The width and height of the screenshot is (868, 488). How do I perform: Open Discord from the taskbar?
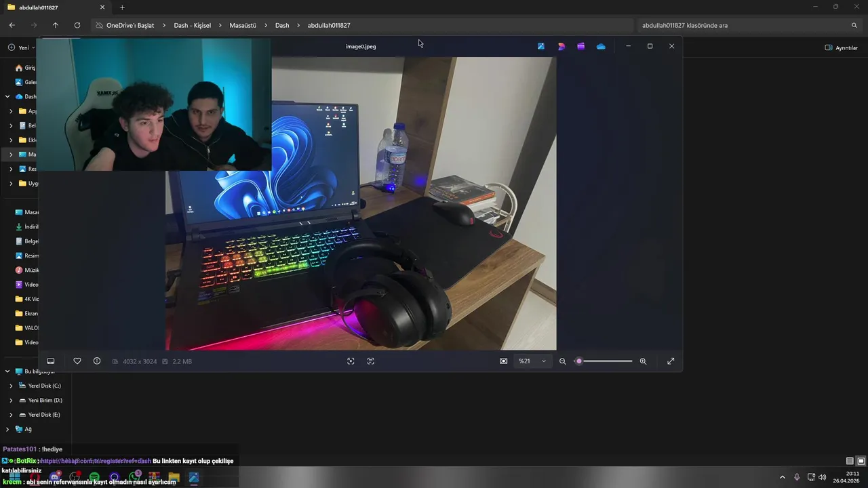click(54, 478)
